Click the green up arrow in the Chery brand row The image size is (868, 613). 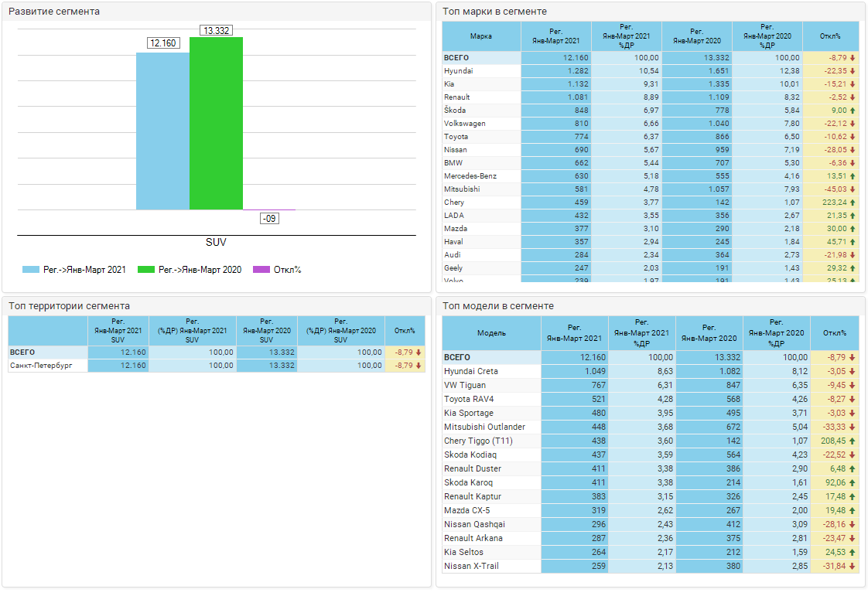coord(853,203)
